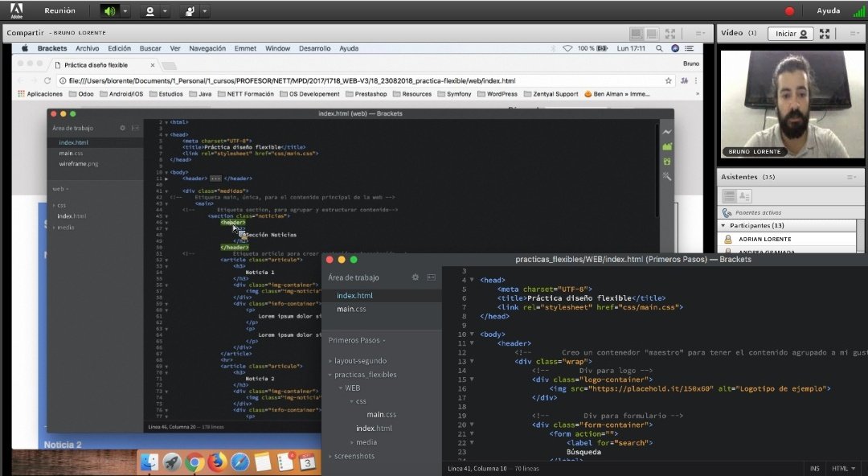
Task: Bookmark the page with the star icon
Action: coord(668,81)
